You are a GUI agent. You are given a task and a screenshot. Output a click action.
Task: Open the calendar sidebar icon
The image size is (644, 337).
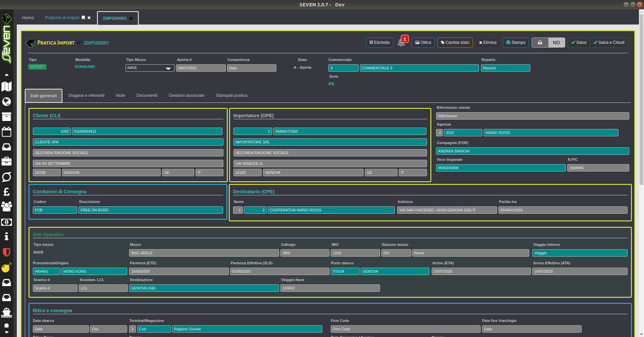point(6,132)
